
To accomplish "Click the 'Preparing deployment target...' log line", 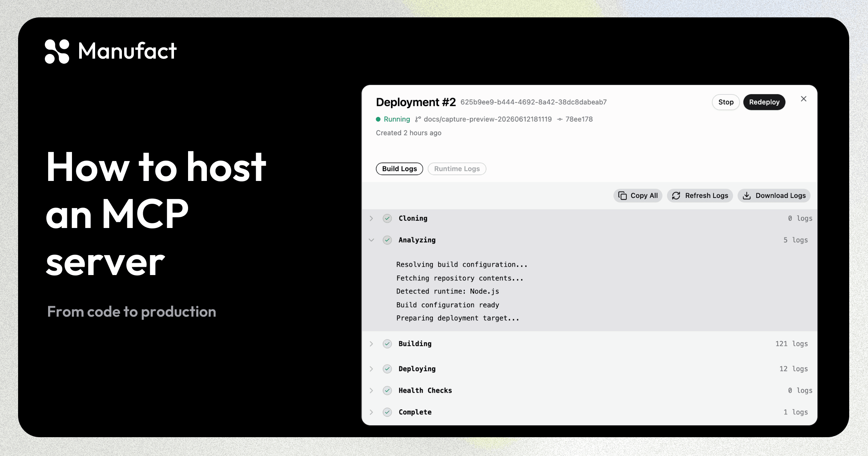I will coord(458,318).
